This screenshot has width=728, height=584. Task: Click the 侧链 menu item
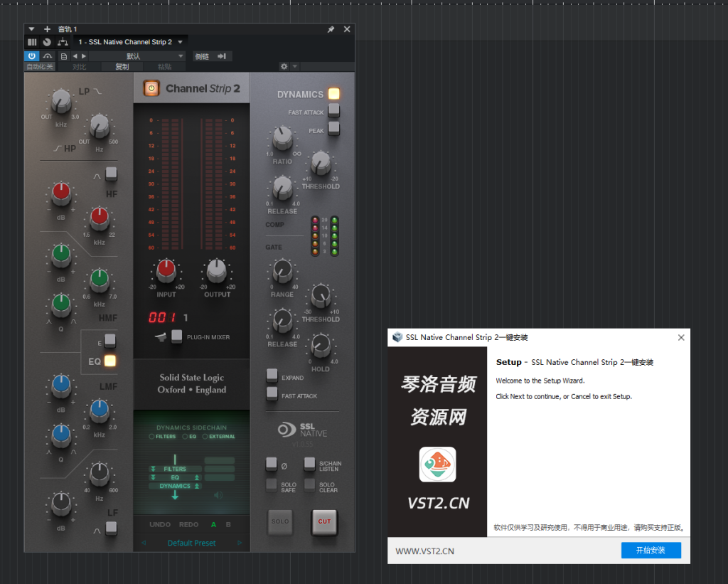coord(201,55)
